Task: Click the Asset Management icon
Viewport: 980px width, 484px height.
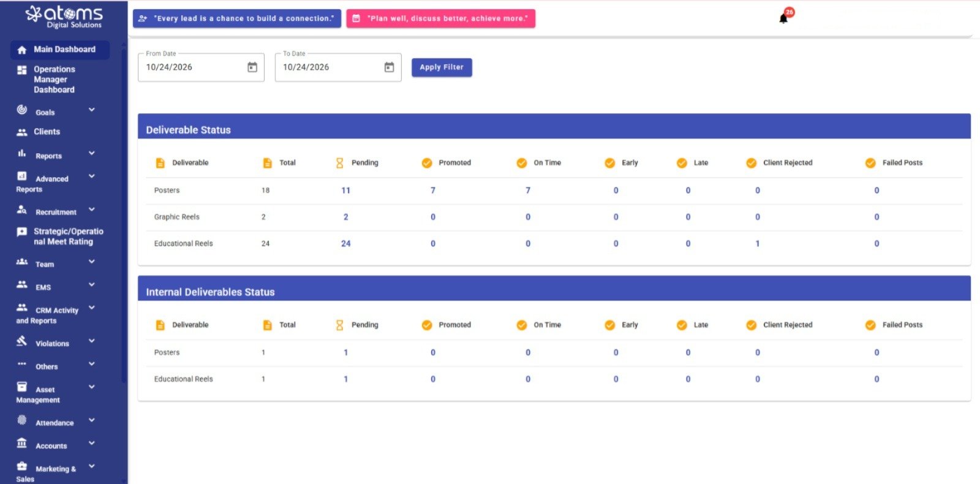Action: (x=22, y=387)
